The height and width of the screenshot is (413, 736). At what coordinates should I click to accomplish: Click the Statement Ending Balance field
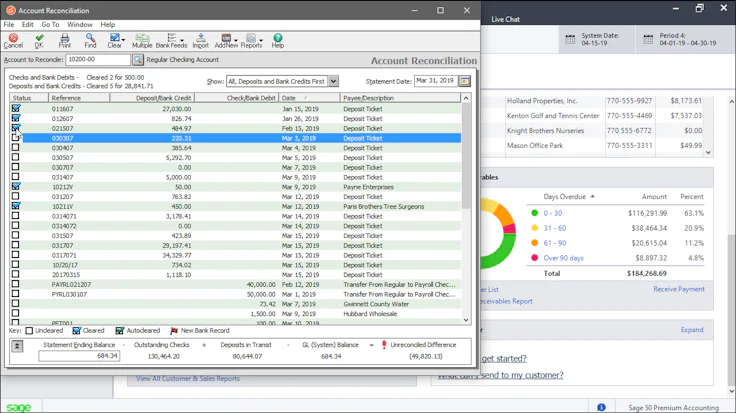79,356
